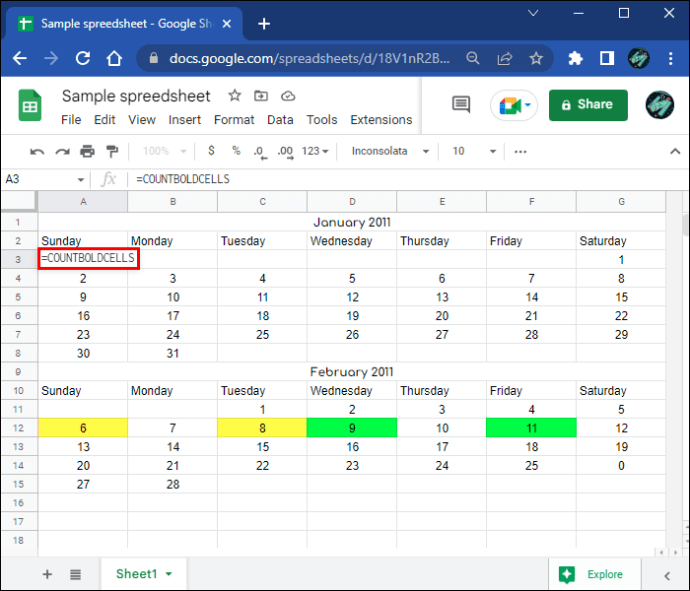Show the side panel chevron
690x591 pixels.
pos(667,576)
